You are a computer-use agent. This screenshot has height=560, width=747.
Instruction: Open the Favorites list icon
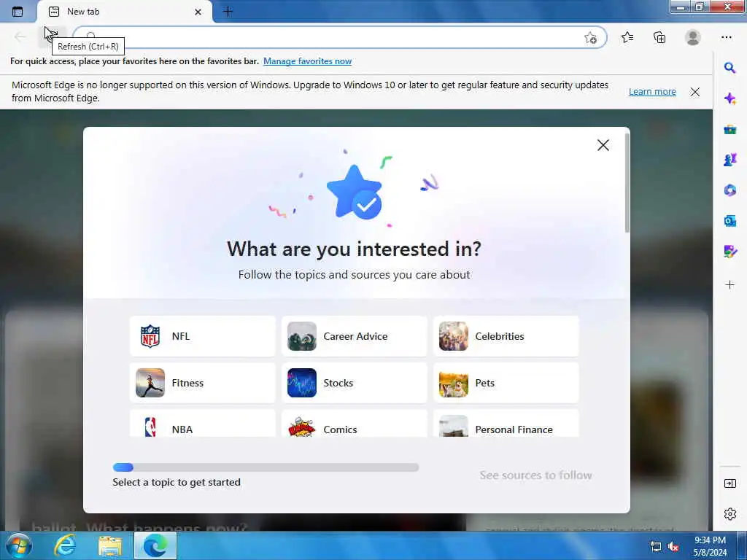[627, 37]
